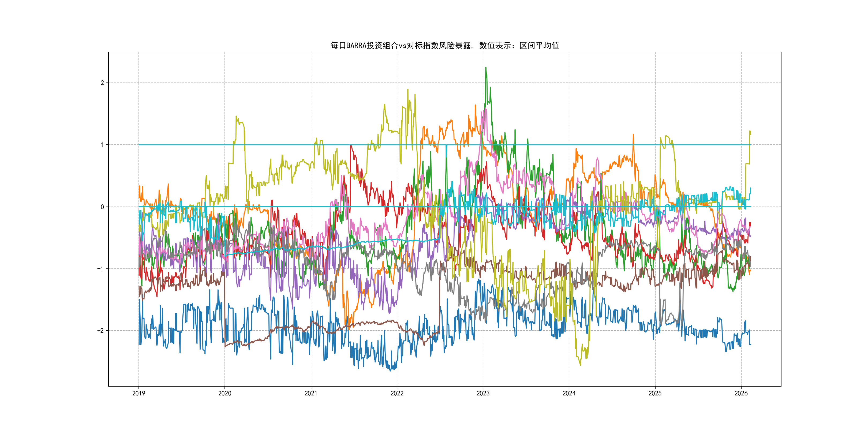
Task: Click the green line's highest peak near 2023
Action: pos(485,68)
